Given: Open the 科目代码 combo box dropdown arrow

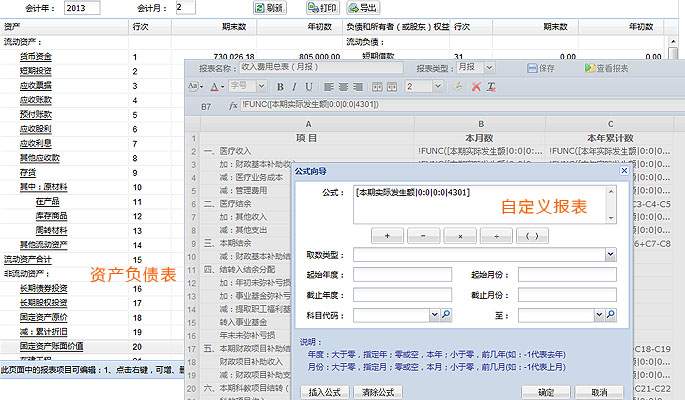Looking at the screenshot, I should pos(434,315).
